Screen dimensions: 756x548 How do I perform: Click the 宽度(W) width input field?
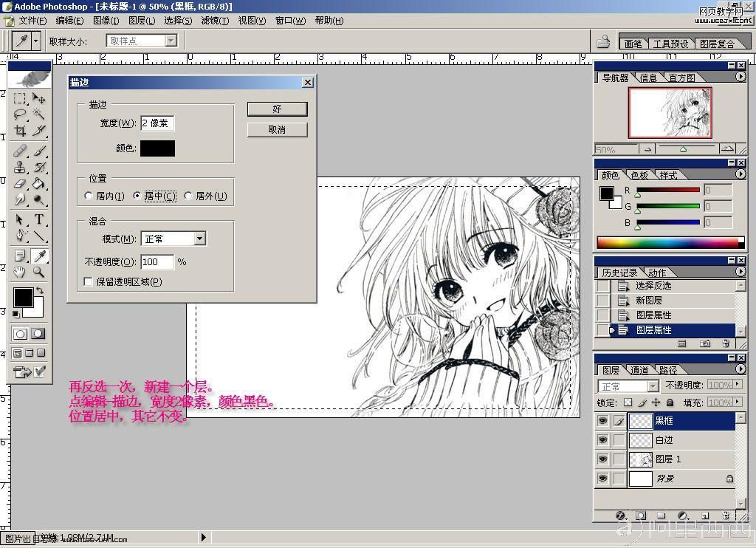tap(157, 123)
